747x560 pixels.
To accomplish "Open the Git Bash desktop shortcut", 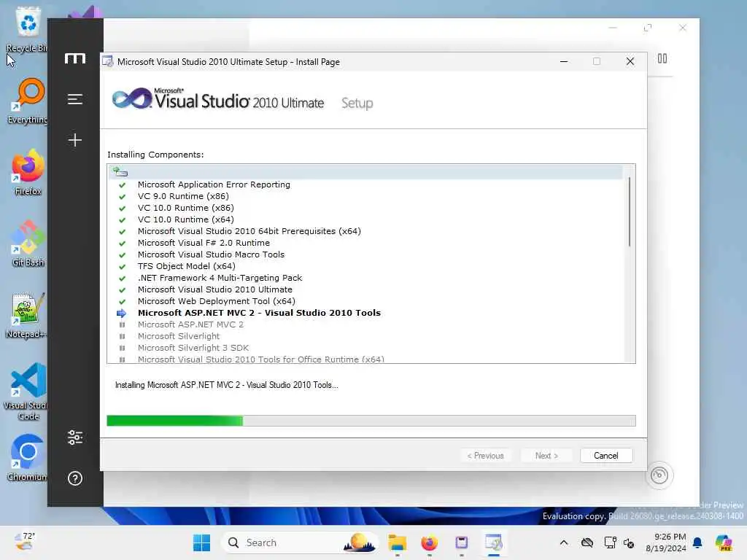I will click(28, 244).
